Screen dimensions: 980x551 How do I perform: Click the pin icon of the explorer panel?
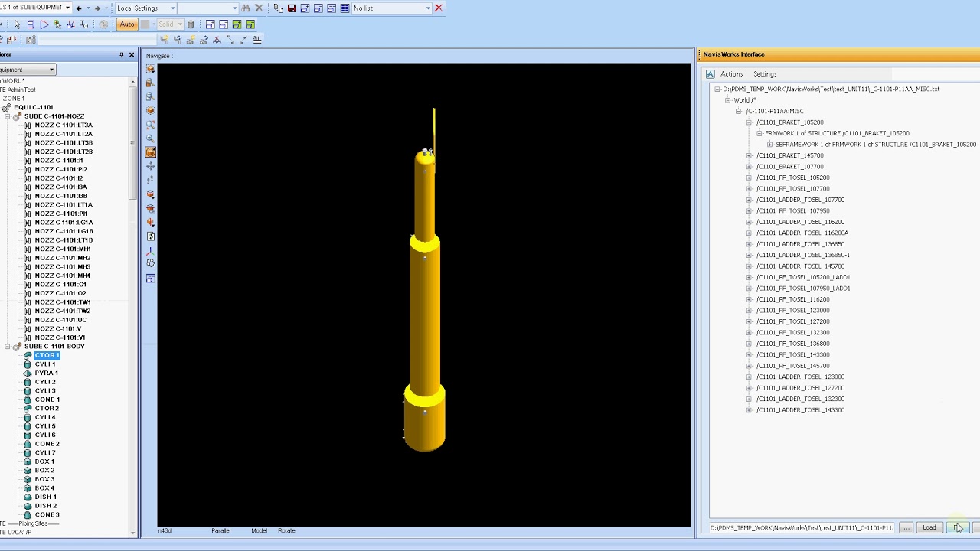[x=121, y=54]
